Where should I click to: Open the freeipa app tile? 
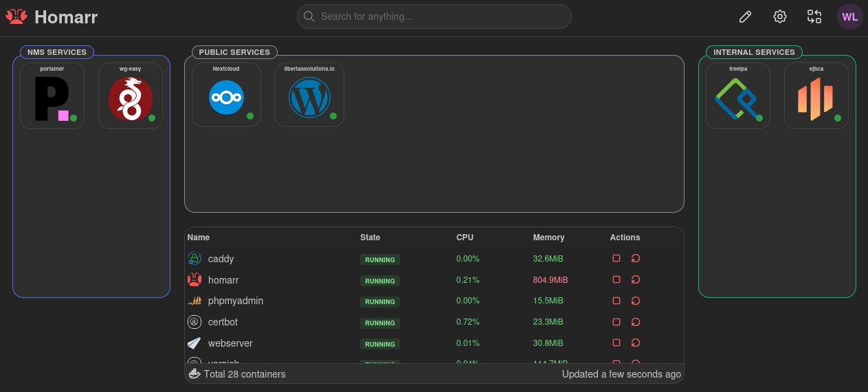[x=738, y=95]
